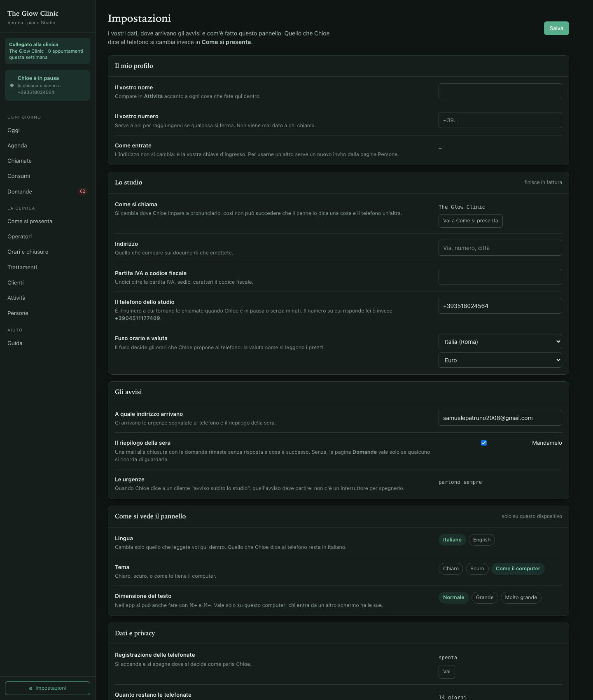Set text size to Molto grande

pos(521,597)
